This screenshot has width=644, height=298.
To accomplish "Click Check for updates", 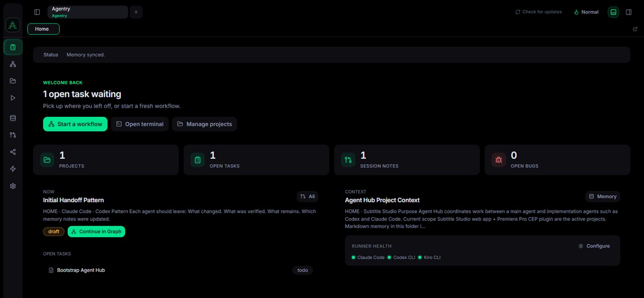I will point(539,12).
